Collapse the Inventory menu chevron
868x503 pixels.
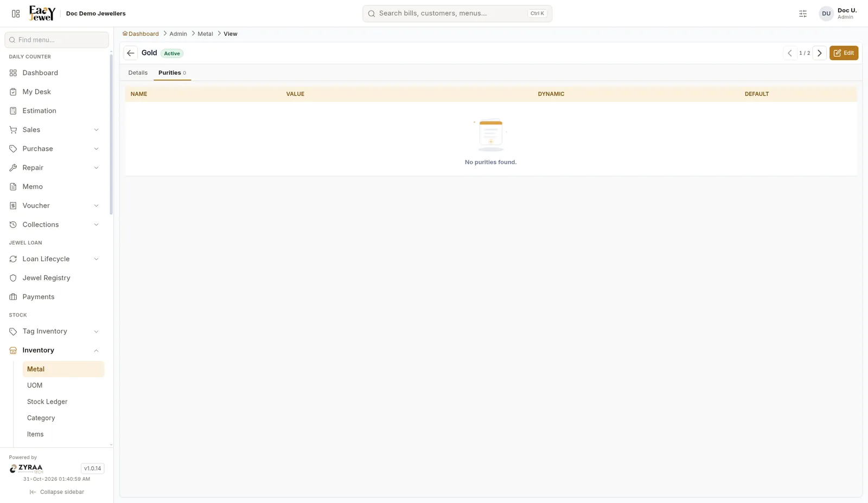[96, 350]
